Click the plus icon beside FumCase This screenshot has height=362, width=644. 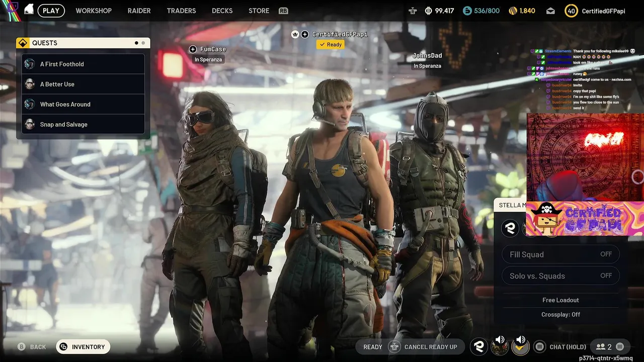[193, 49]
